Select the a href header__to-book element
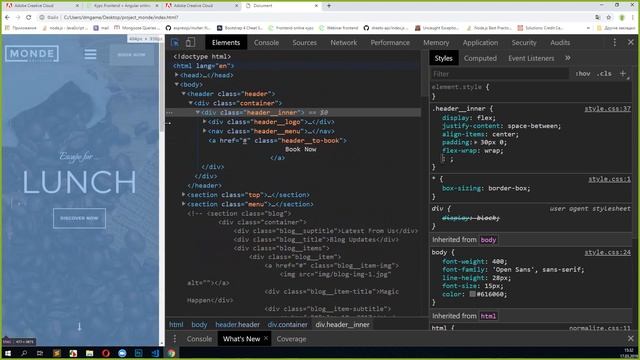This screenshot has height=360, width=640. click(277, 140)
